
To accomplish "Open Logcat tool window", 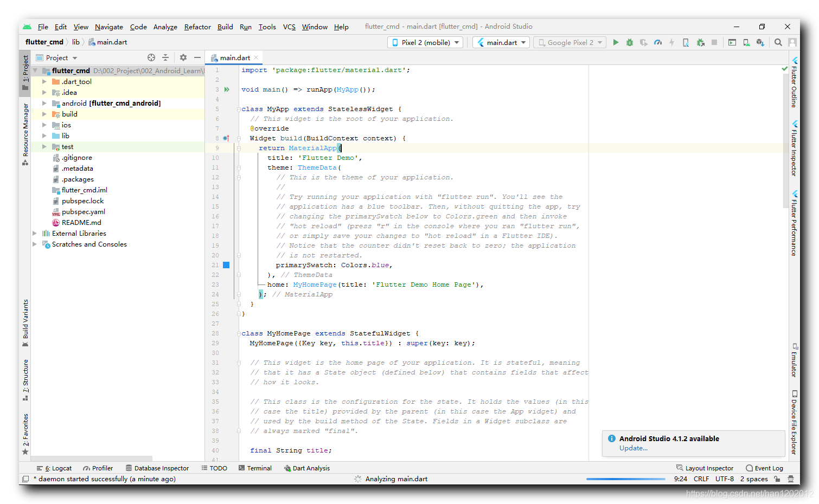I will point(54,468).
